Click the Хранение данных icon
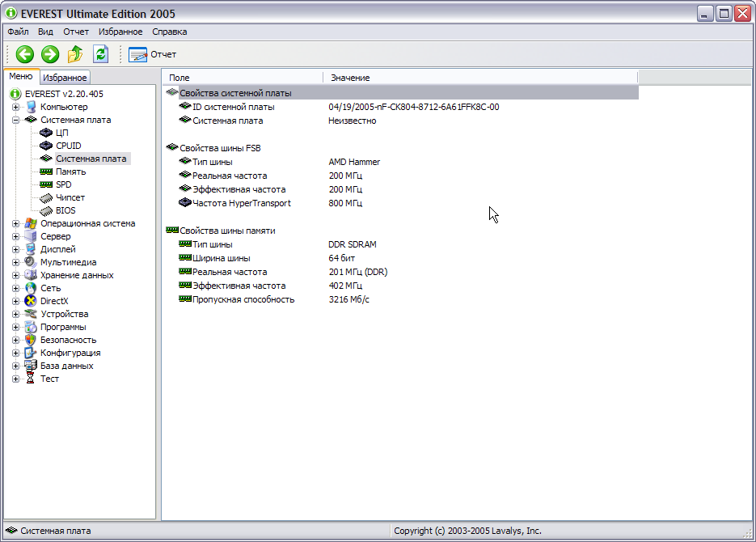The image size is (756, 542). [31, 275]
